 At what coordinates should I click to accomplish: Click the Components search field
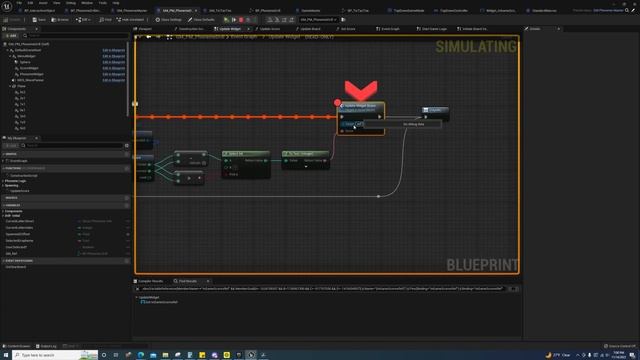(76, 36)
